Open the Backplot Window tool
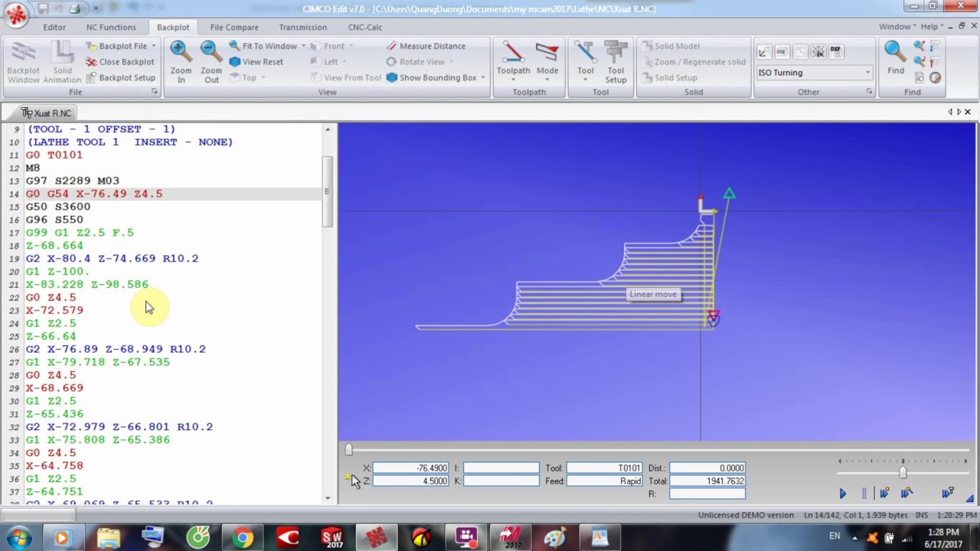The height and width of the screenshot is (551, 980). (x=23, y=61)
